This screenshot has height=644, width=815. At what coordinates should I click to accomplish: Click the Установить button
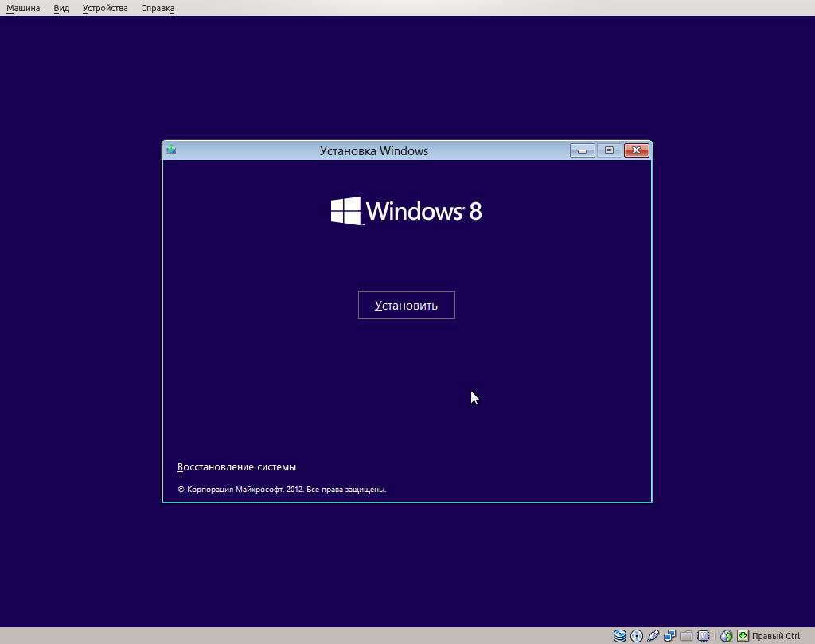coord(406,305)
